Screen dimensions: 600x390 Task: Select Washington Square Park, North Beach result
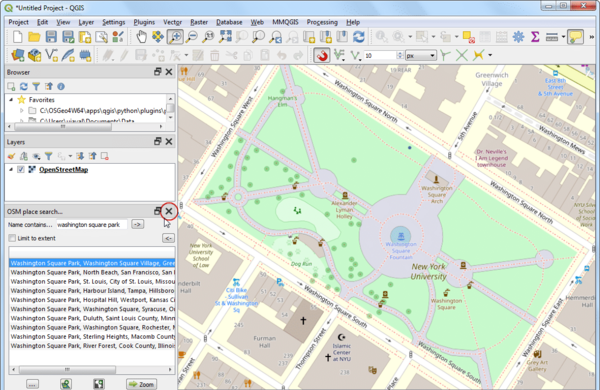click(92, 273)
